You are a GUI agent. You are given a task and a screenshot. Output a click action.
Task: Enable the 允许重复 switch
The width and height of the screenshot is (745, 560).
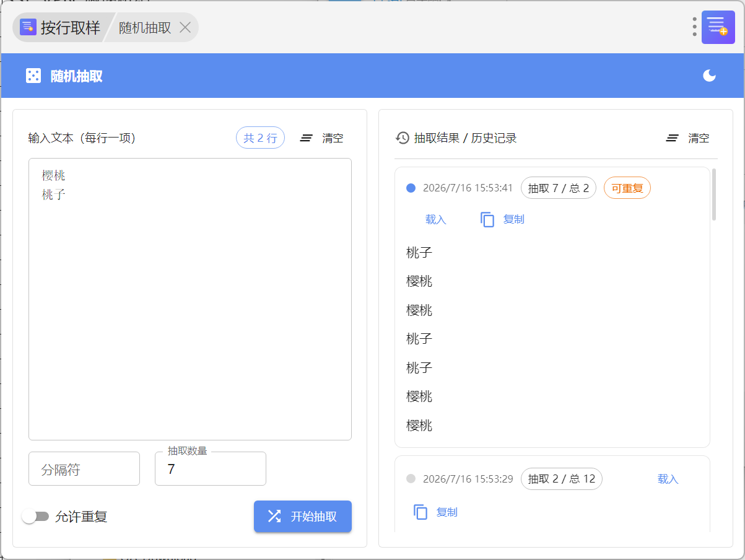[x=35, y=516]
